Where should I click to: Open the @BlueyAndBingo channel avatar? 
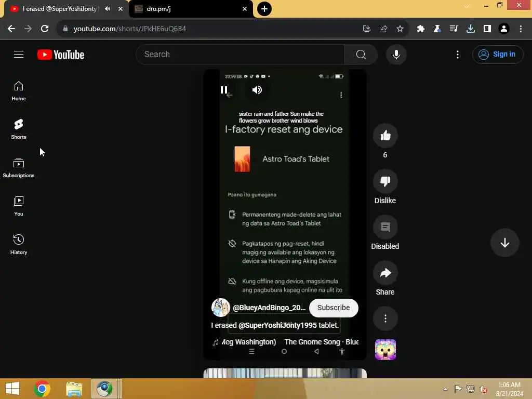click(x=220, y=308)
